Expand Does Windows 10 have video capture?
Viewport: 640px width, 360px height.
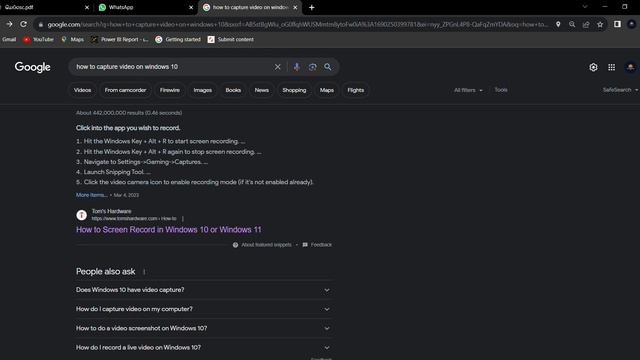click(x=204, y=290)
